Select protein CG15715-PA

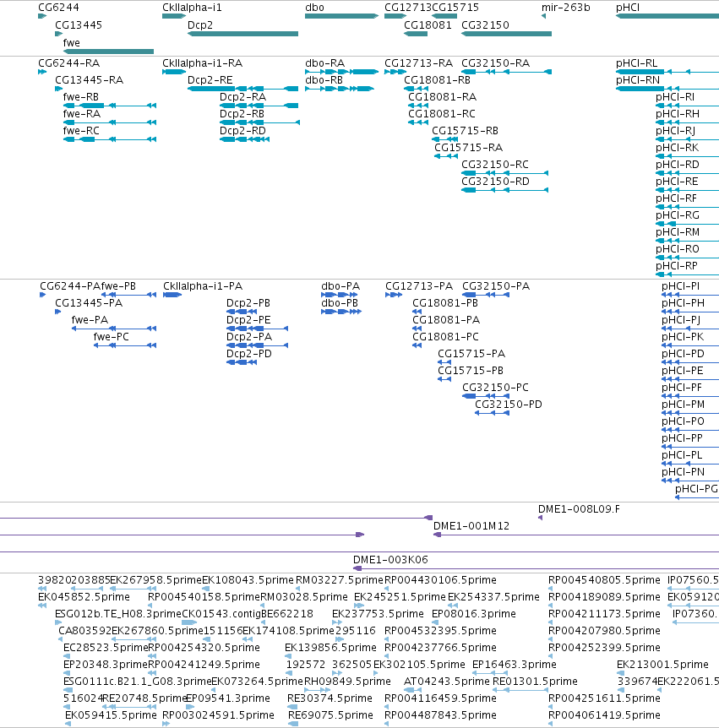(471, 354)
